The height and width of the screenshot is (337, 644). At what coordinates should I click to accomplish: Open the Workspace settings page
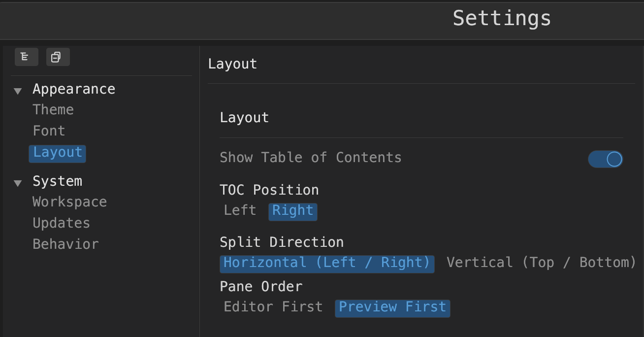coord(69,202)
